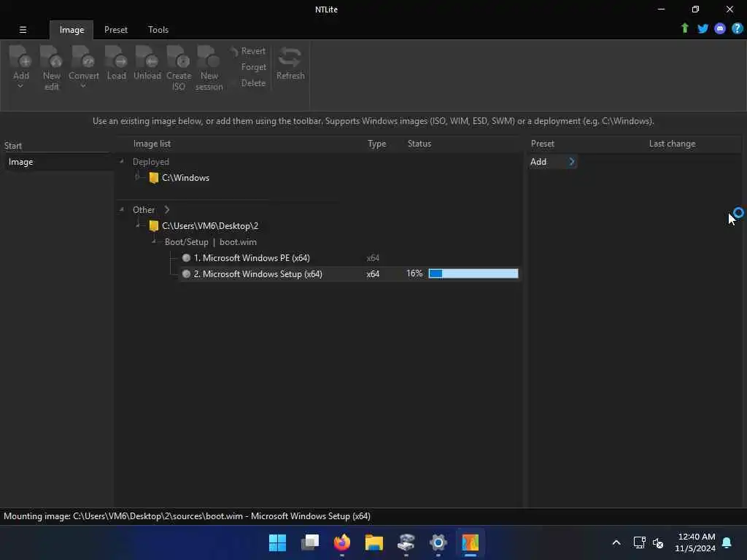747x560 pixels.
Task: Click the mounting progress bar
Action: pyautogui.click(x=473, y=273)
